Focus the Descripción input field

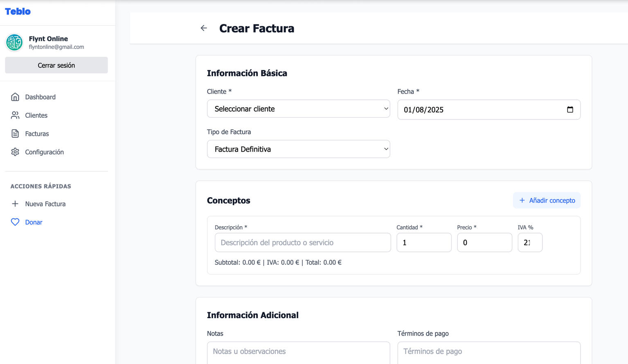click(302, 243)
